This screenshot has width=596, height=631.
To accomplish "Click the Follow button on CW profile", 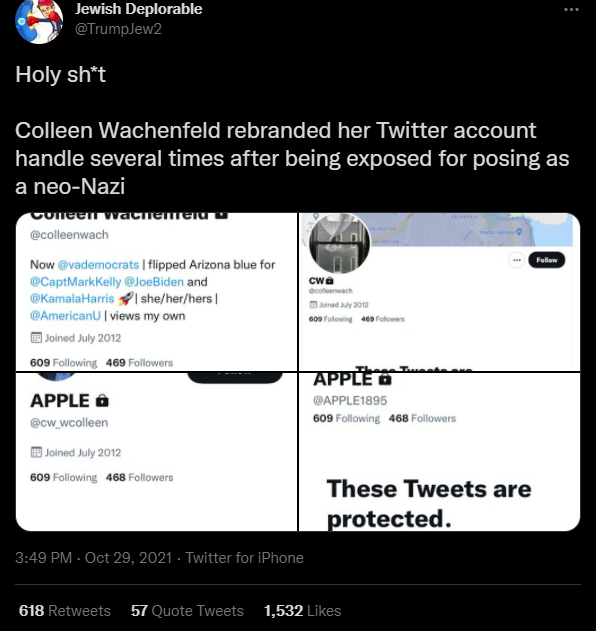I will (547, 260).
